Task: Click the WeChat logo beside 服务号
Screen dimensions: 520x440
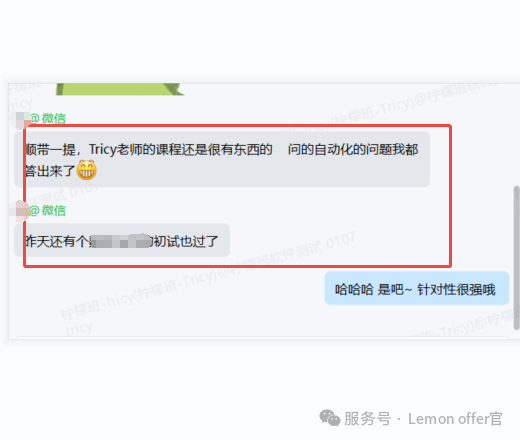Action: click(x=329, y=418)
